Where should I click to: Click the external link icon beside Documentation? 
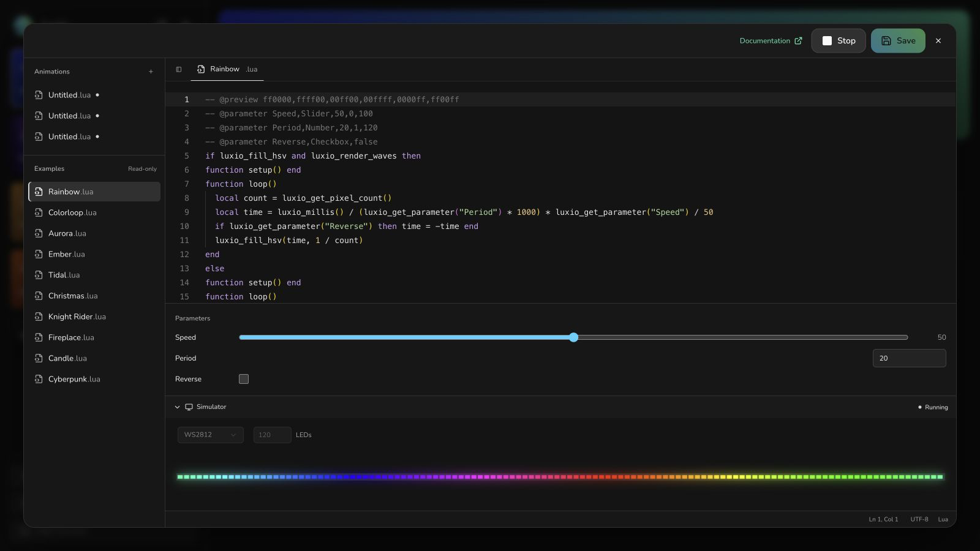pyautogui.click(x=798, y=41)
